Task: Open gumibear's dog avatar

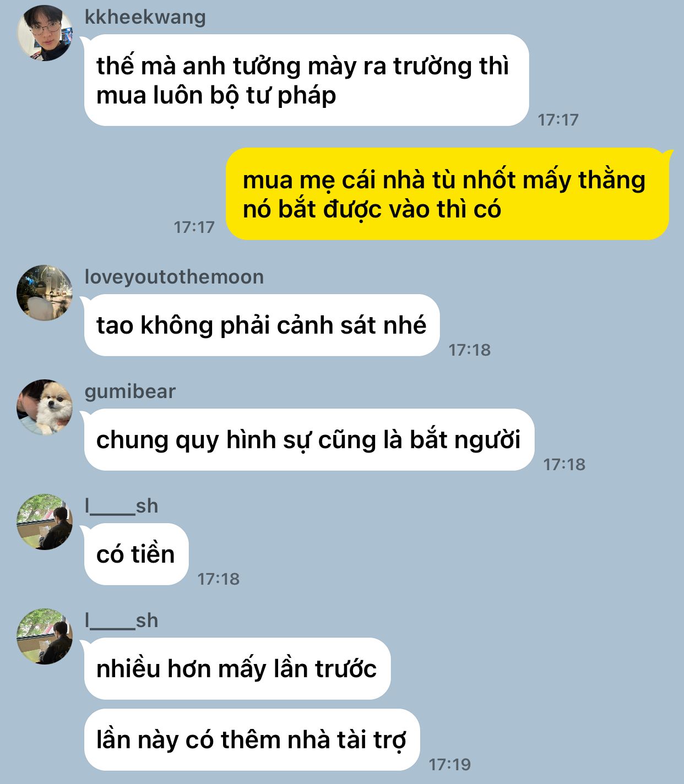Action: (x=45, y=407)
